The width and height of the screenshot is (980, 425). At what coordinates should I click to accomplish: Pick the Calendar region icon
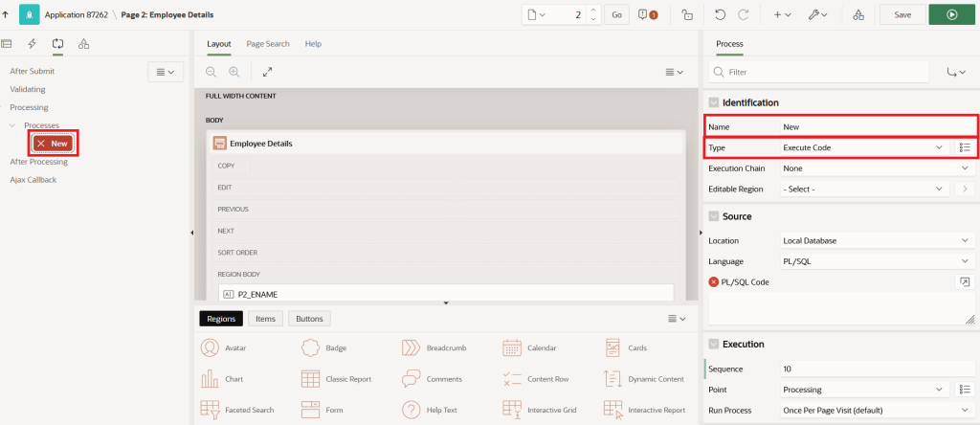(512, 347)
